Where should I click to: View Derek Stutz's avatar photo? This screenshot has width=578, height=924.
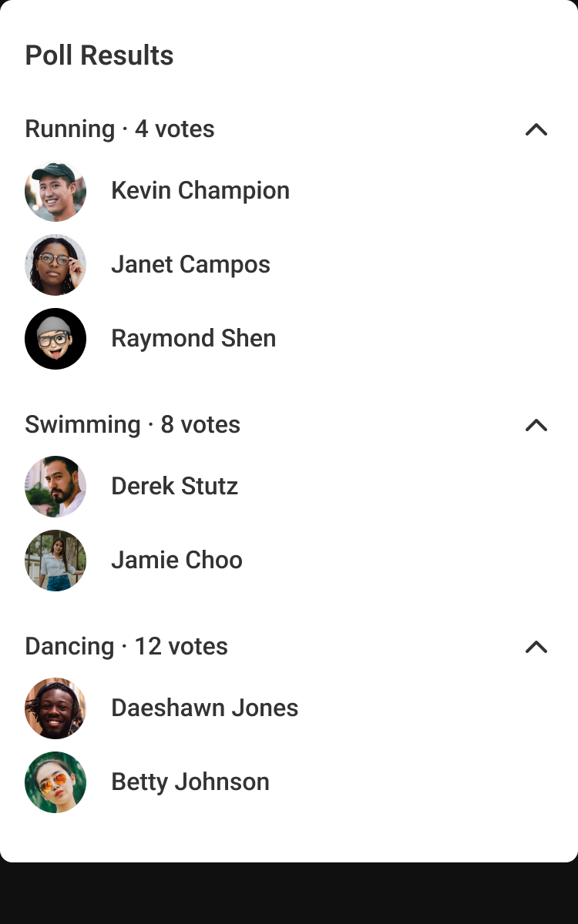tap(55, 487)
